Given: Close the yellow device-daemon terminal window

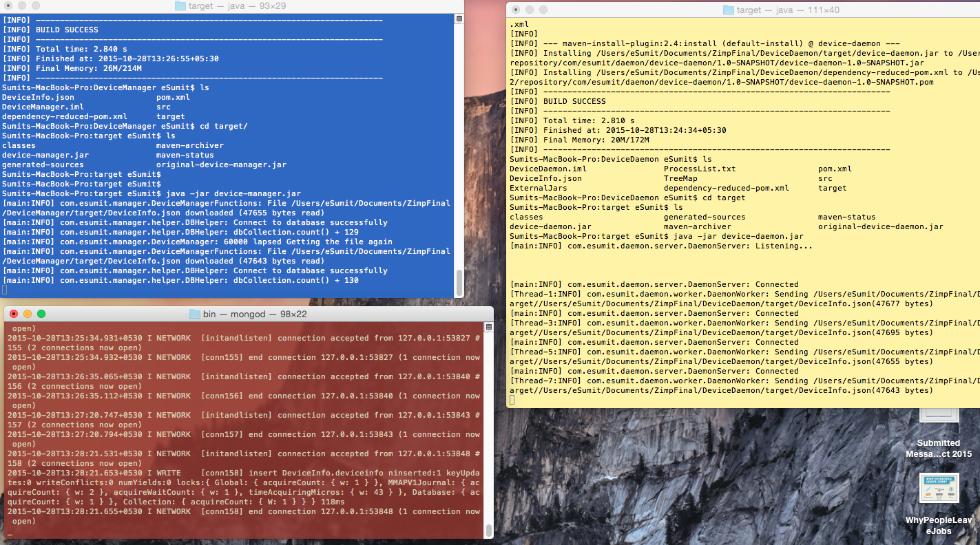Looking at the screenshot, I should pyautogui.click(x=516, y=10).
